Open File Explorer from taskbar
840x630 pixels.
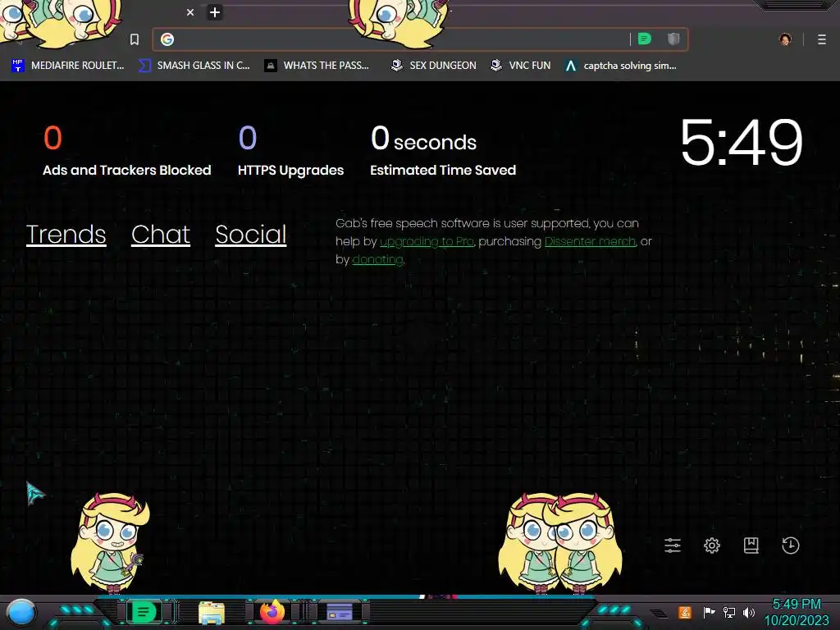click(x=212, y=613)
